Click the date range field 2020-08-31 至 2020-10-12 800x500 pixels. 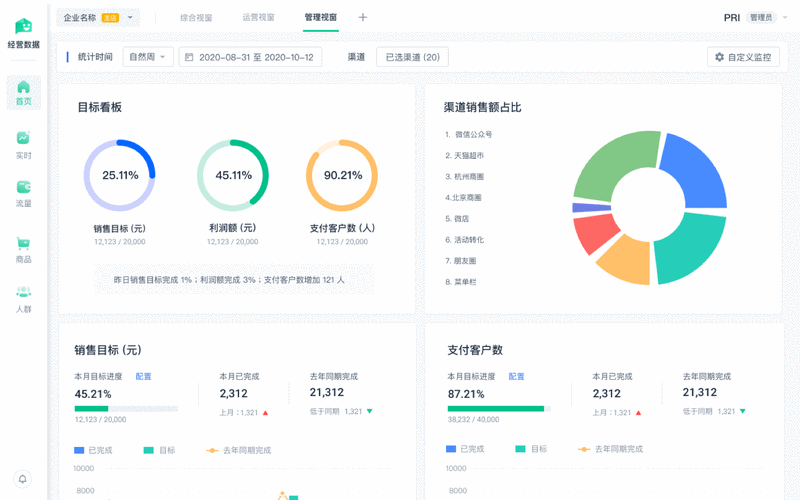coord(250,57)
